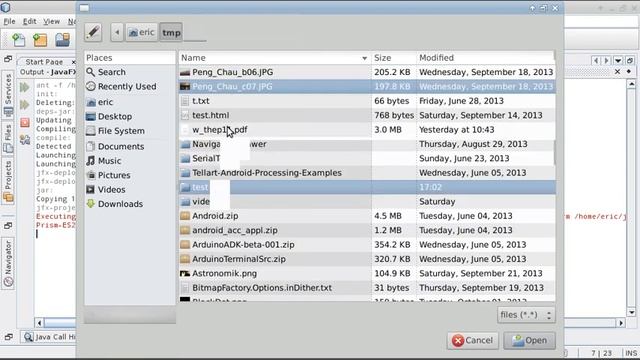Select file Peng_Chau_b06.JPG
The height and width of the screenshot is (360, 640).
click(367, 72)
